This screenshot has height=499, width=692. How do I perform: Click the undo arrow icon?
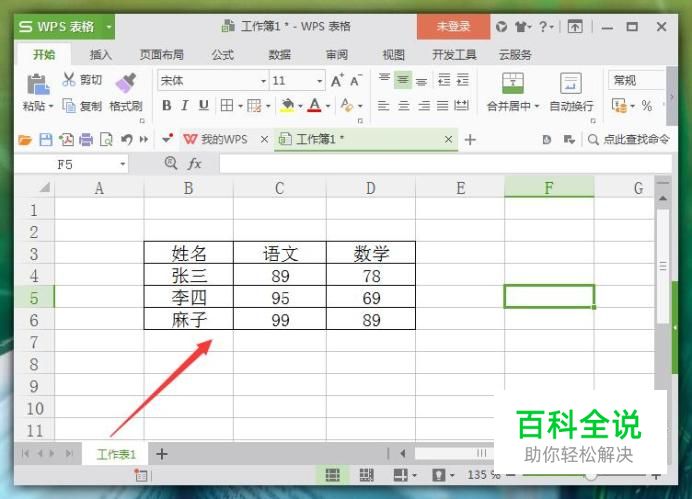pyautogui.click(x=127, y=140)
